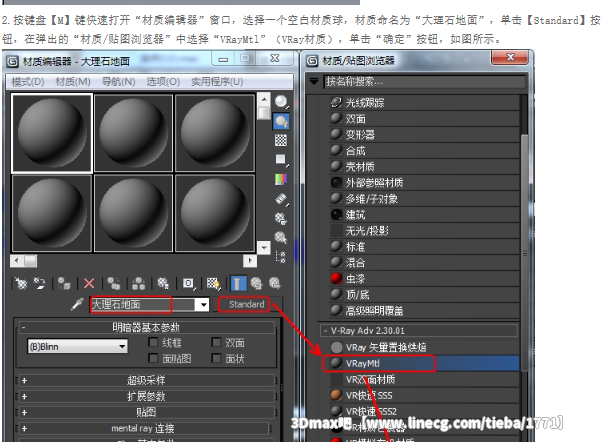Collapse the V-Ray Adv 2.30.01 group
The width and height of the screenshot is (603, 442).
click(x=418, y=330)
